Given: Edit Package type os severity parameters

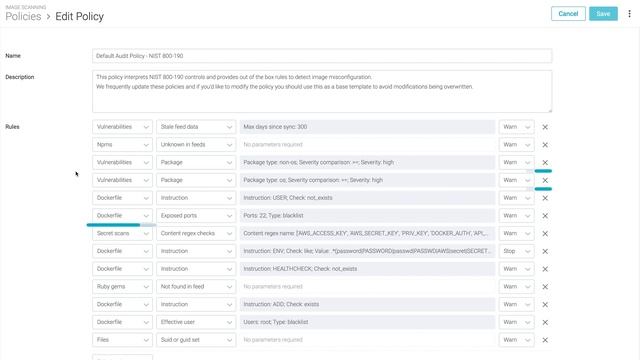Looking at the screenshot, I should pos(367,180).
